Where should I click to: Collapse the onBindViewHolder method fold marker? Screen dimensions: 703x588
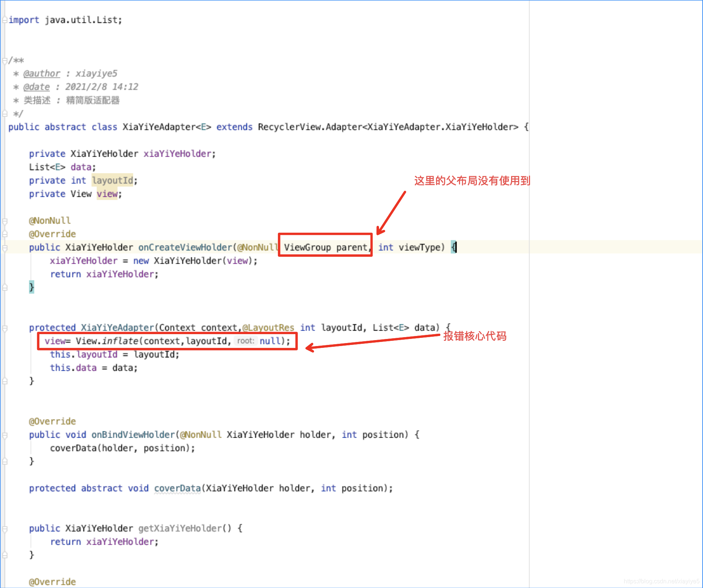(x=4, y=435)
